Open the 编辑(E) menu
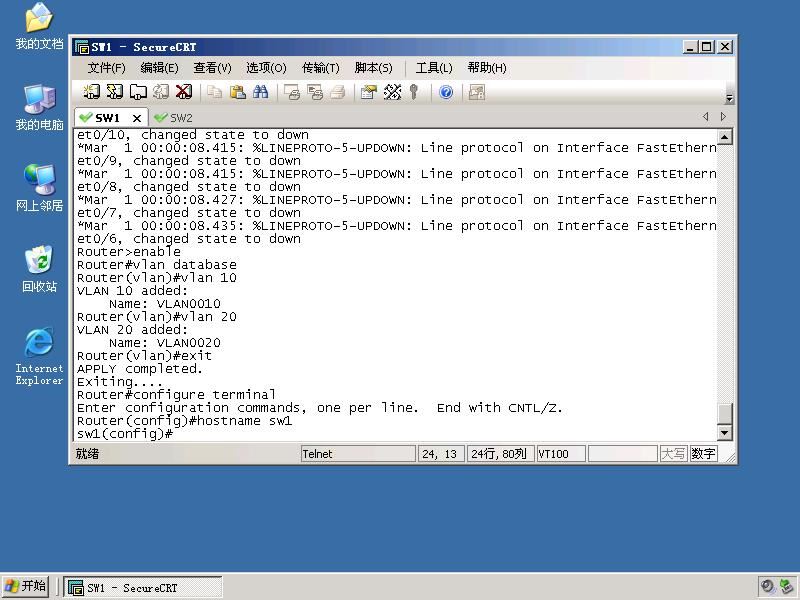This screenshot has width=800, height=600. point(159,68)
